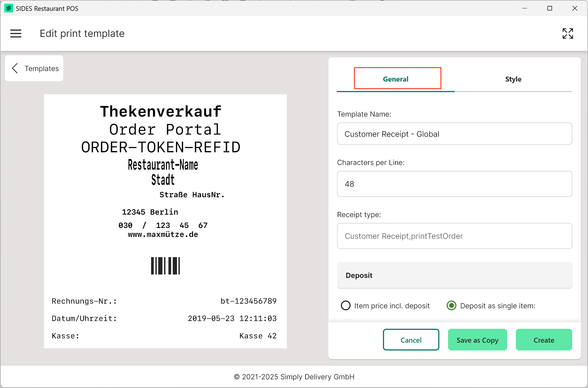This screenshot has height=388, width=588.
Task: Click the back chevron beside Templates
Action: point(15,68)
